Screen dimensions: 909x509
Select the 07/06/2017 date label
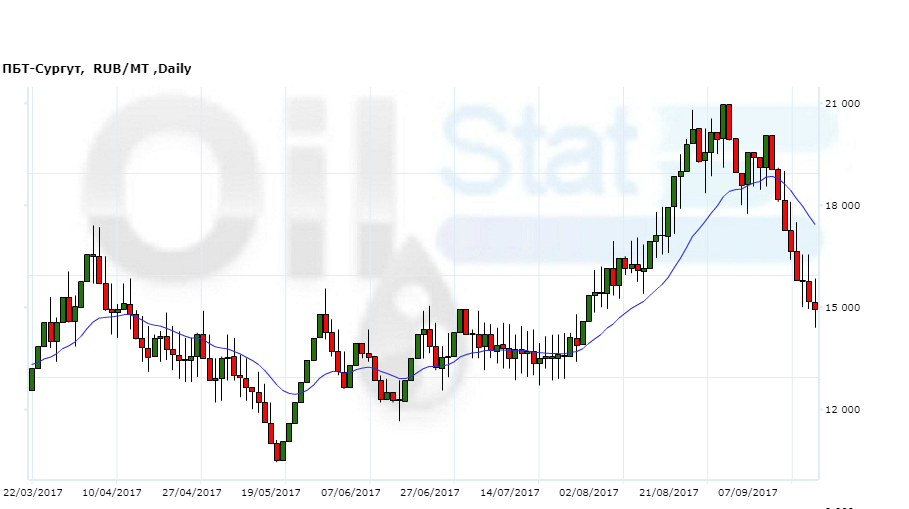click(351, 492)
